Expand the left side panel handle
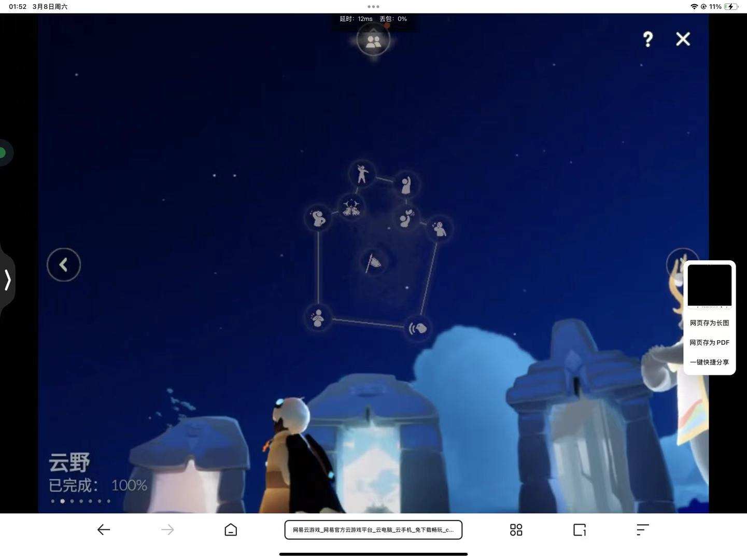 (8, 279)
